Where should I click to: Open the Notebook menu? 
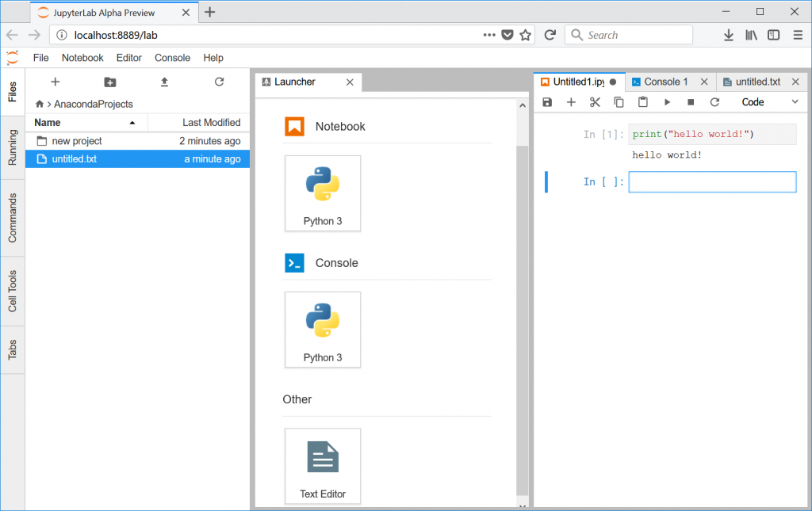82,58
